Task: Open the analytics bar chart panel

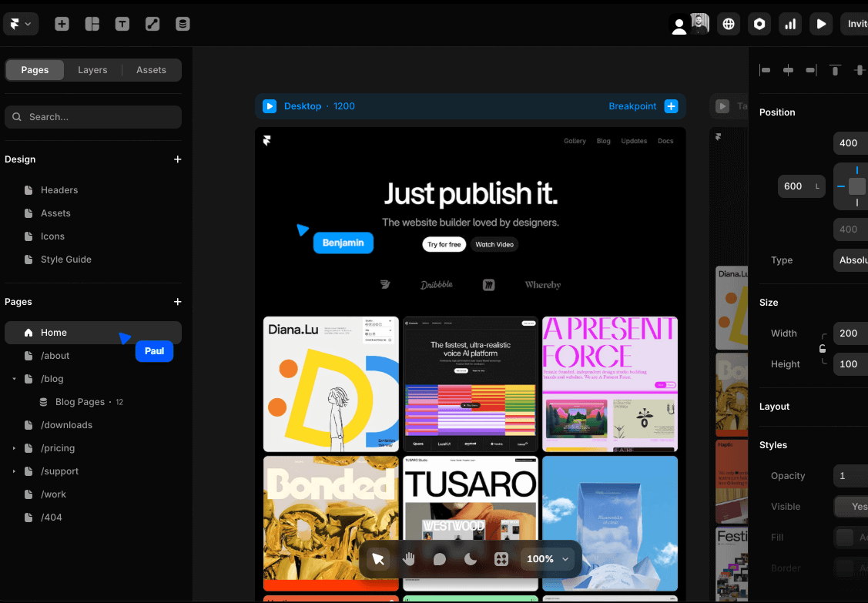Action: pos(790,24)
